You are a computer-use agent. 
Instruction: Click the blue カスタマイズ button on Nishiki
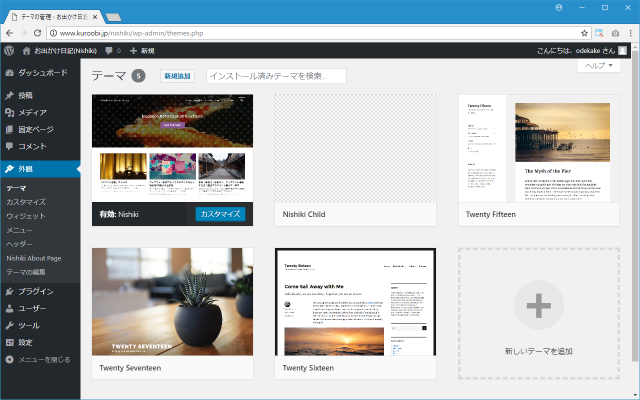pyautogui.click(x=220, y=214)
